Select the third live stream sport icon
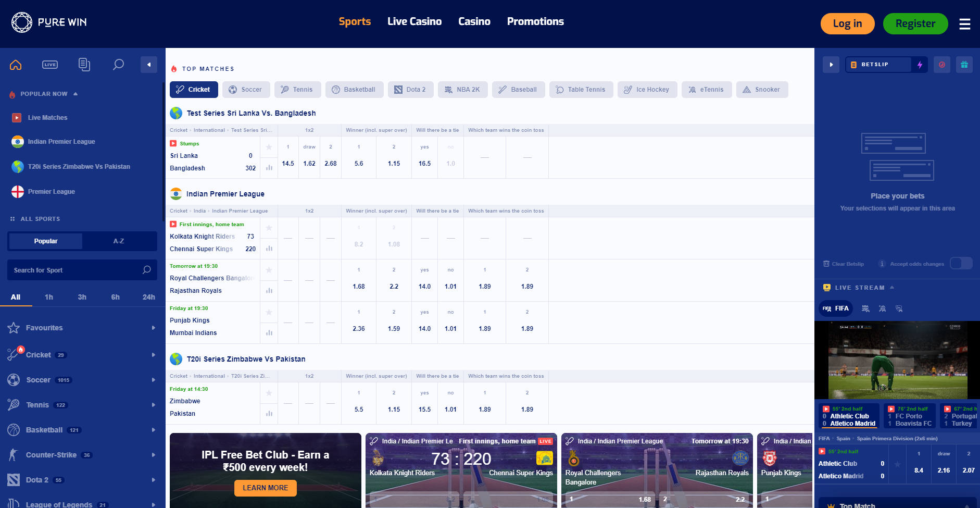Viewport: 980px width, 508px height. pos(882,308)
